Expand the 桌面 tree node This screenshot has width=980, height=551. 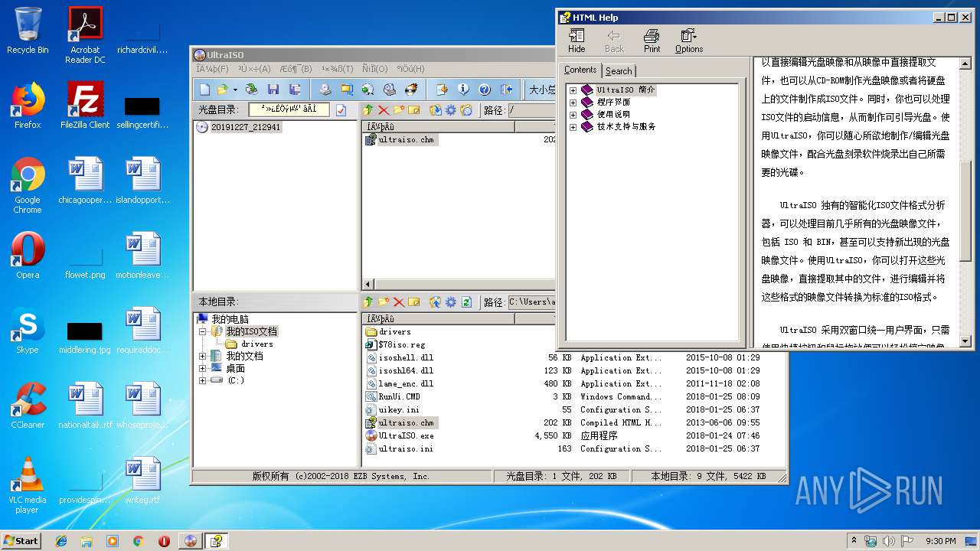coord(203,368)
